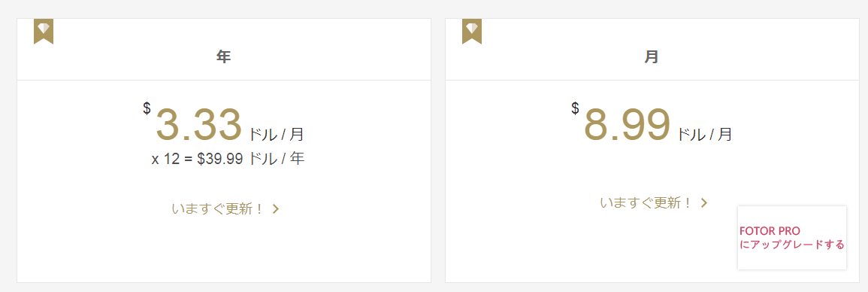Click the diamond ribbon badge on yearly plan

click(x=43, y=31)
